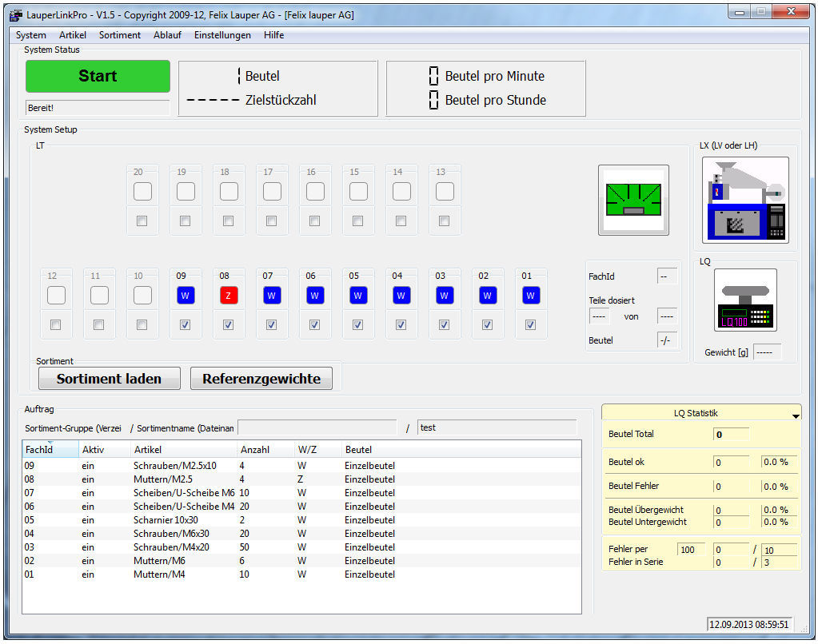Uncheck the checkbox for slot 01

point(530,325)
